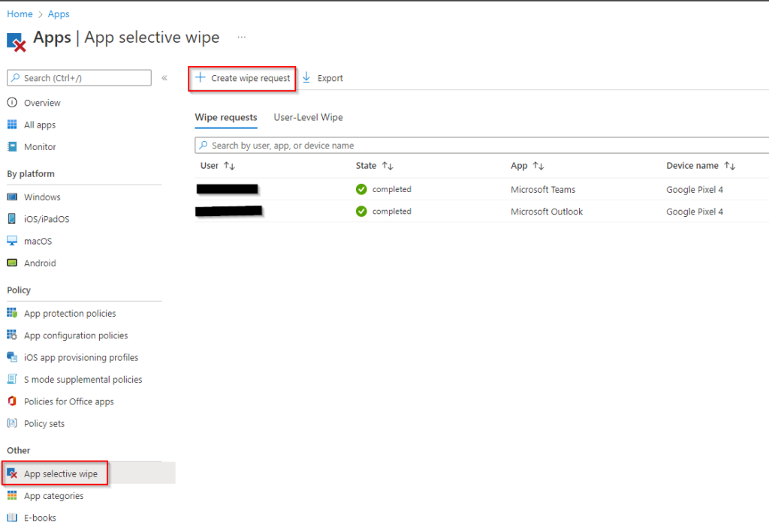
Task: Switch to the User-Level Wipe tab
Action: tap(308, 118)
